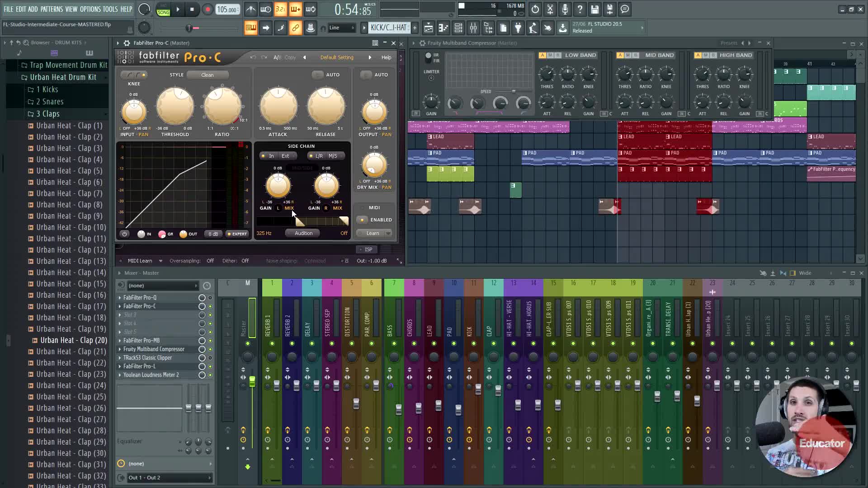Open the mixer window icon

point(473,28)
